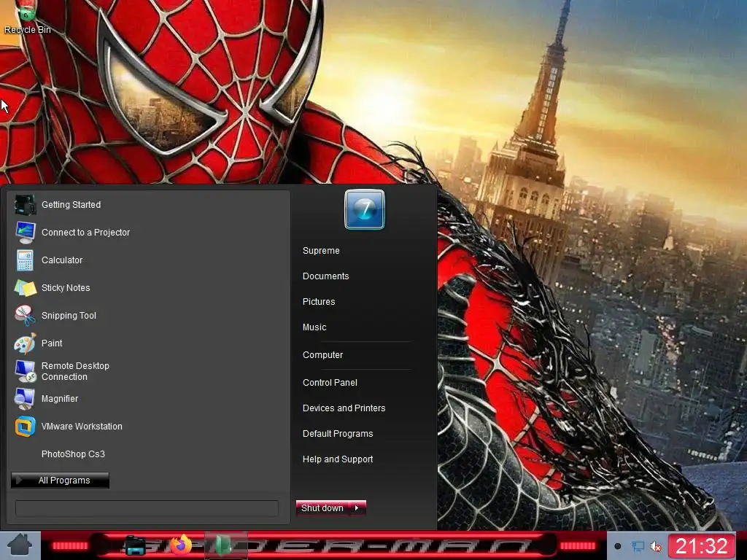Click the user account picture tile
747x560 pixels.
coord(365,209)
